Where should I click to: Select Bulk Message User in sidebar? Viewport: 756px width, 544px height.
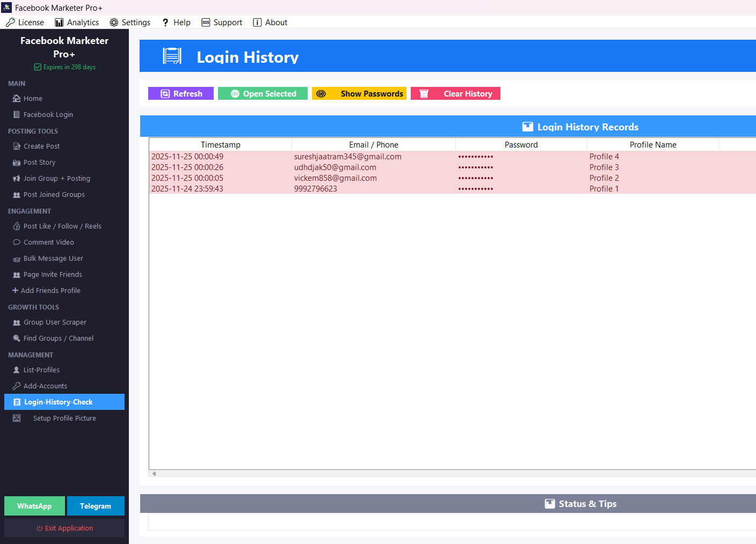tap(53, 259)
